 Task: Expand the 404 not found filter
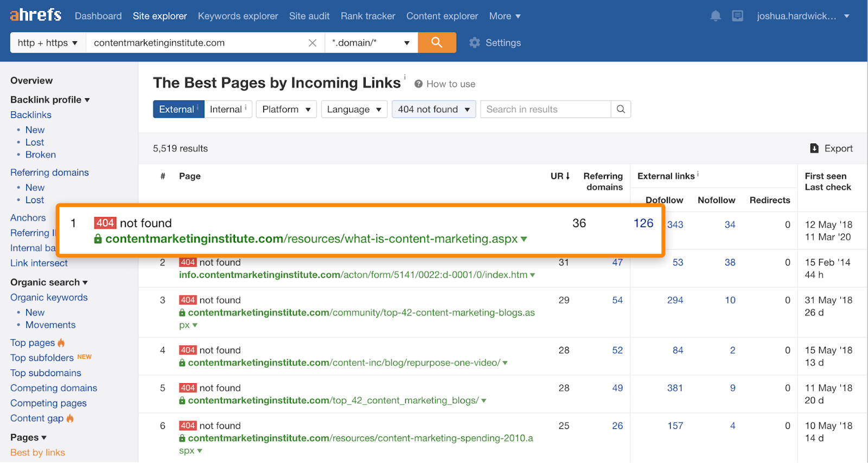(x=433, y=109)
